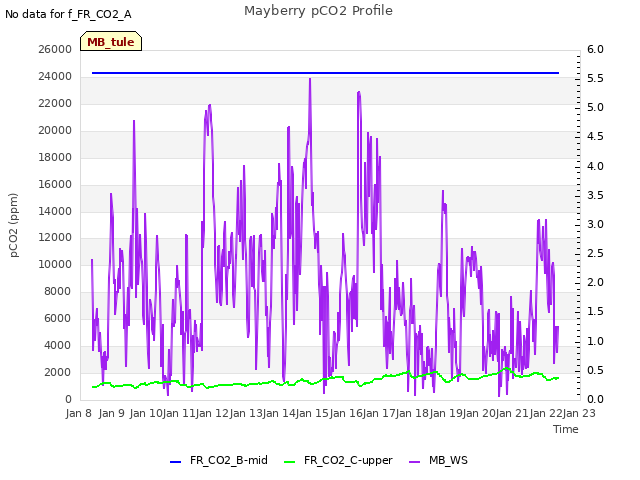Click the 6.0 right-axis tick label
Viewport: 640px width, 480px height.
click(595, 49)
